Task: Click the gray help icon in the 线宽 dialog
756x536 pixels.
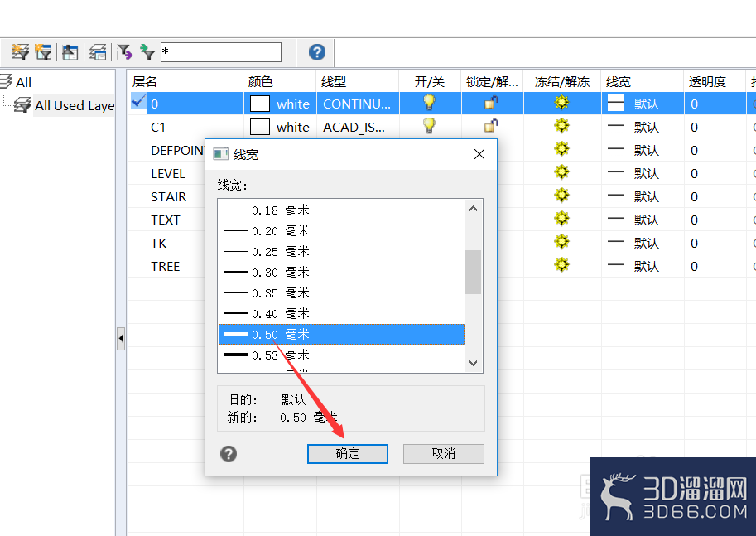Action: 229,453
